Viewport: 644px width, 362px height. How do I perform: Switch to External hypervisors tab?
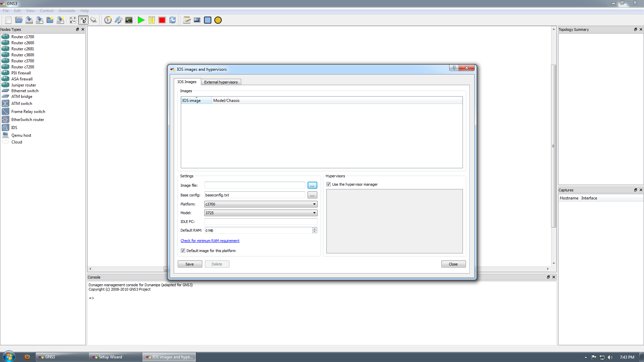tap(221, 82)
